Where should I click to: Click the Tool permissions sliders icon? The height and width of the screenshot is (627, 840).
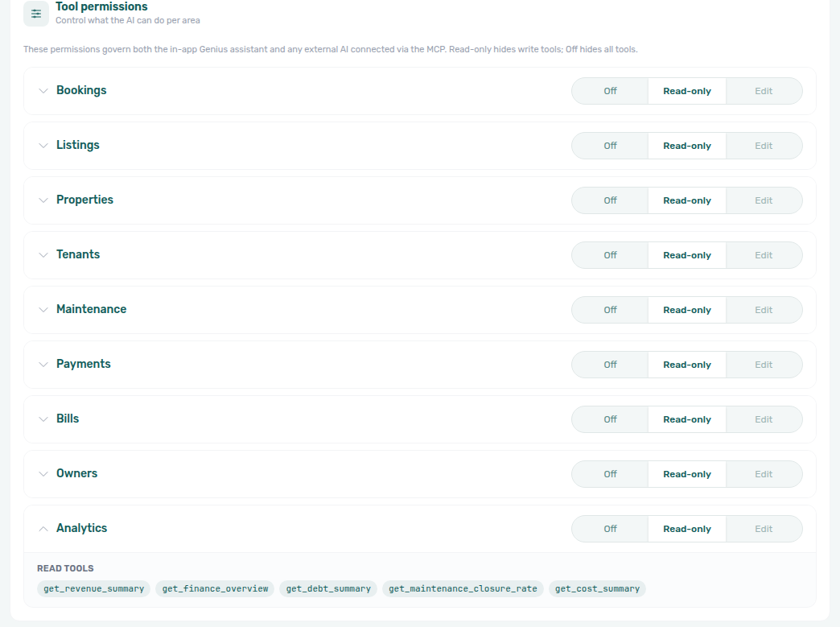[x=36, y=14]
